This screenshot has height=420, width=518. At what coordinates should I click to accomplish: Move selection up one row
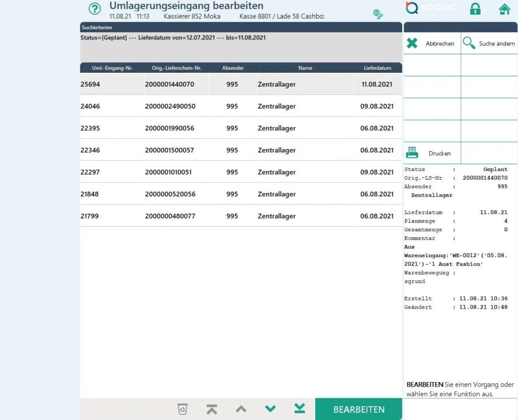[x=241, y=409]
